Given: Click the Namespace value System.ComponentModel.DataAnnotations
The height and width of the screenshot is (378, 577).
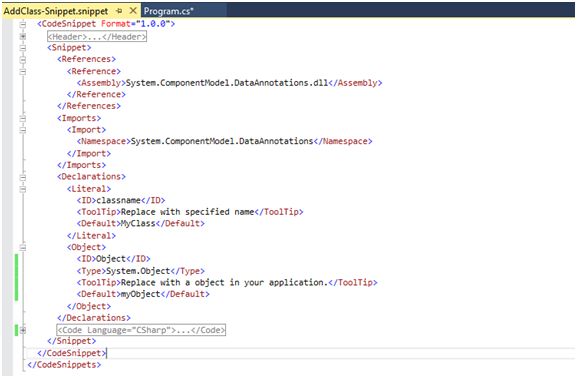Looking at the screenshot, I should 222,141.
